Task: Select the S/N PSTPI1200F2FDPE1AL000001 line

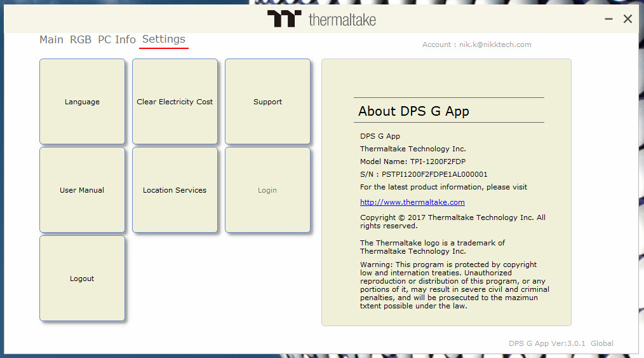Action: 424,174
